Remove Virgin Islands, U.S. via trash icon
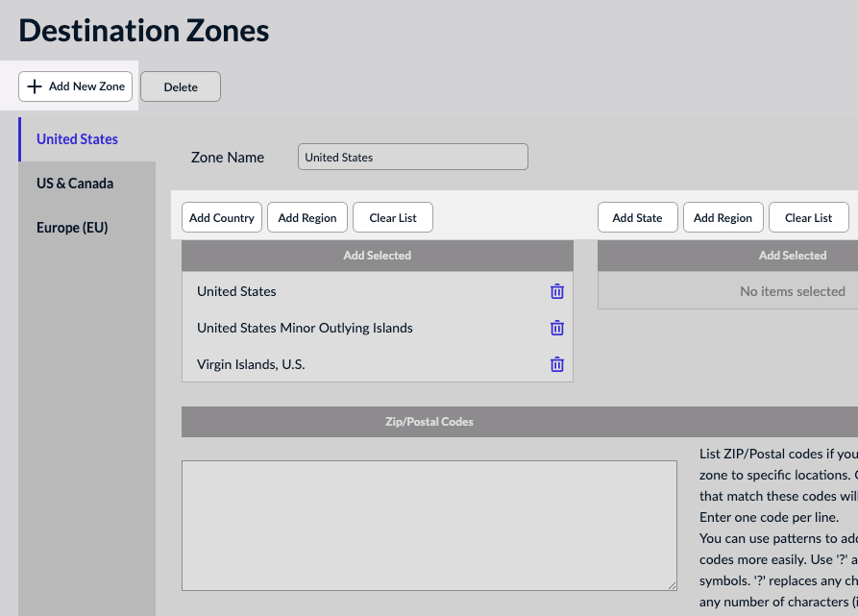The width and height of the screenshot is (858, 616). pos(557,364)
